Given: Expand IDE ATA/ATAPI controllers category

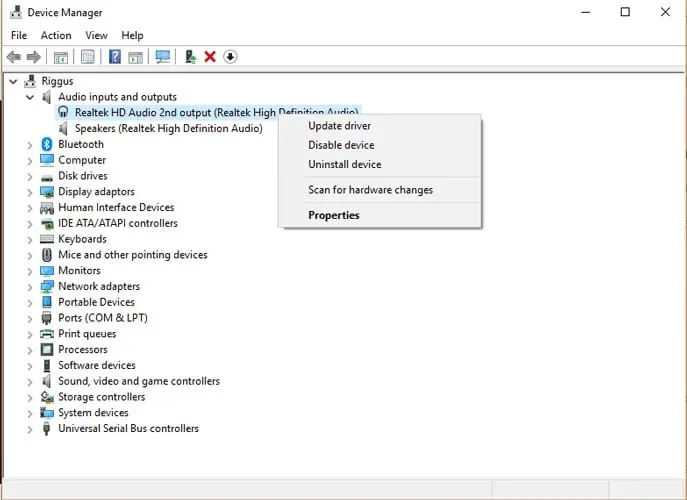Looking at the screenshot, I should pos(30,224).
